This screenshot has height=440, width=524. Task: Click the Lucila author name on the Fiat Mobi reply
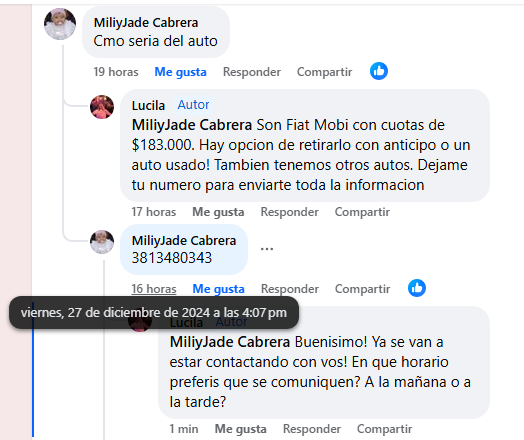point(148,106)
